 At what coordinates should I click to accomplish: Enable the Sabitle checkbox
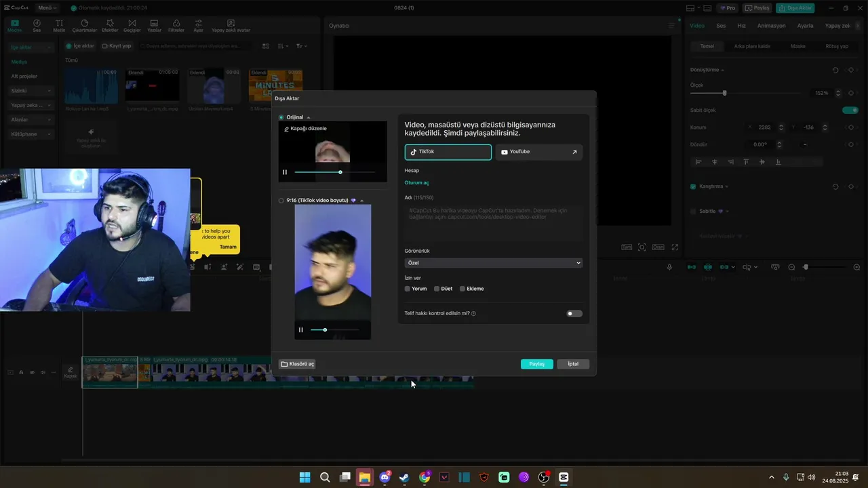pyautogui.click(x=693, y=211)
